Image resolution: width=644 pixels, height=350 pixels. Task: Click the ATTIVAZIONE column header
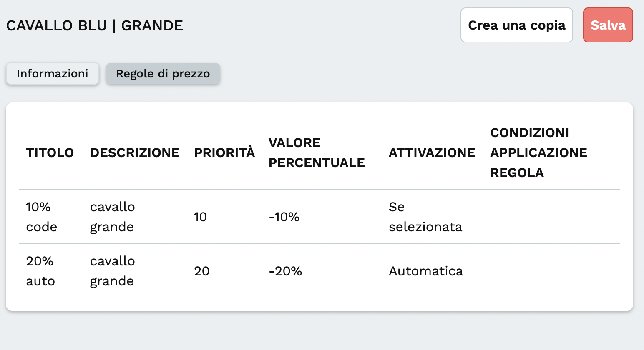tap(432, 152)
